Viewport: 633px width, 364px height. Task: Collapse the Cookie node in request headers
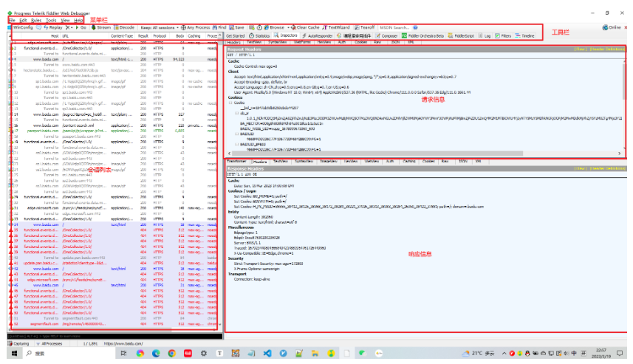pos(230,103)
